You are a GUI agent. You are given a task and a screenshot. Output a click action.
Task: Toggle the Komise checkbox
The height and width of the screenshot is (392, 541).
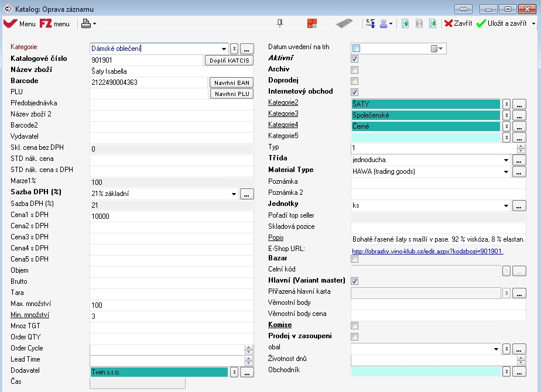pyautogui.click(x=354, y=325)
